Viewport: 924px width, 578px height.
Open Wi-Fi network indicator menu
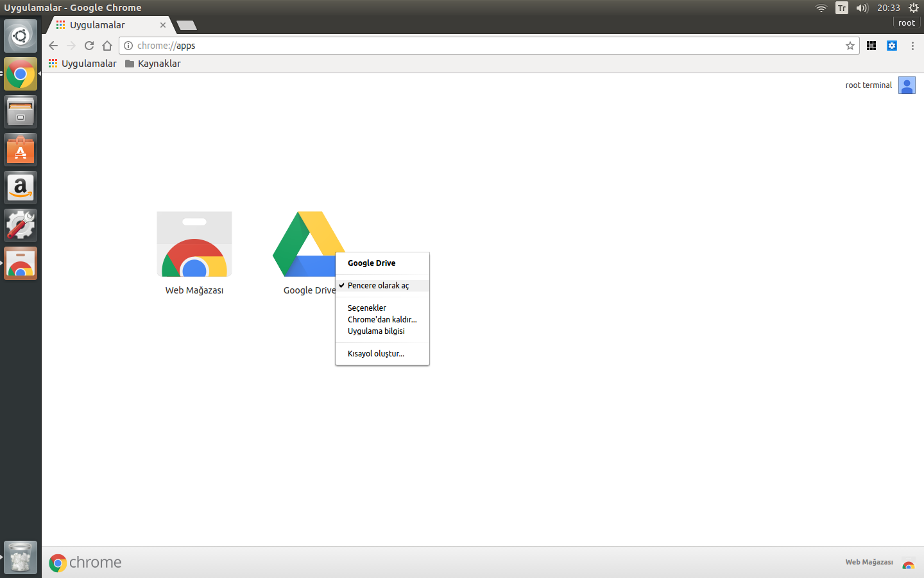coord(821,8)
